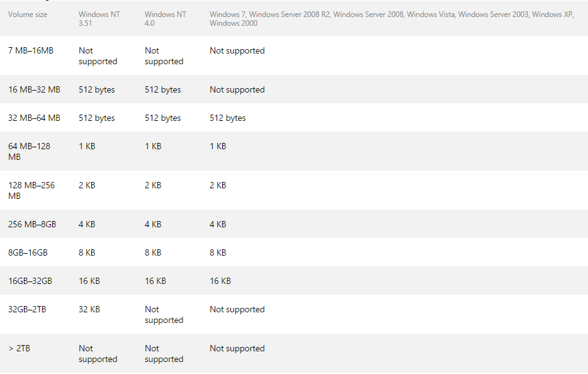Click the Windows 7 and Server column header
This screenshot has width=588, height=374.
coord(391,19)
